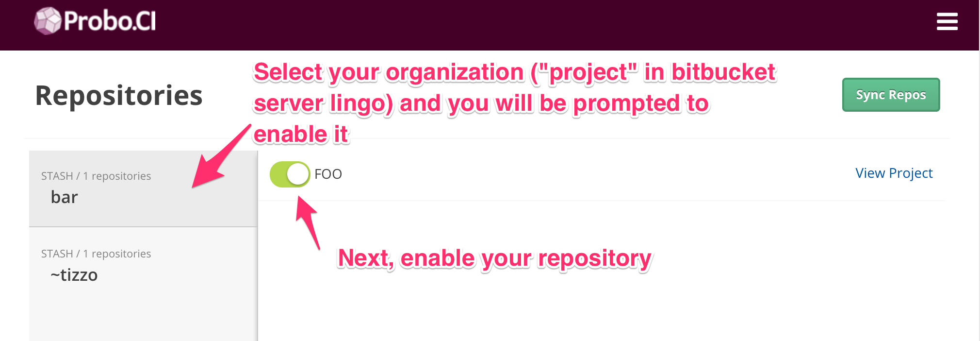This screenshot has height=341, width=980.
Task: Click STASH / 1 repositories label above ~tizzo
Action: point(96,254)
